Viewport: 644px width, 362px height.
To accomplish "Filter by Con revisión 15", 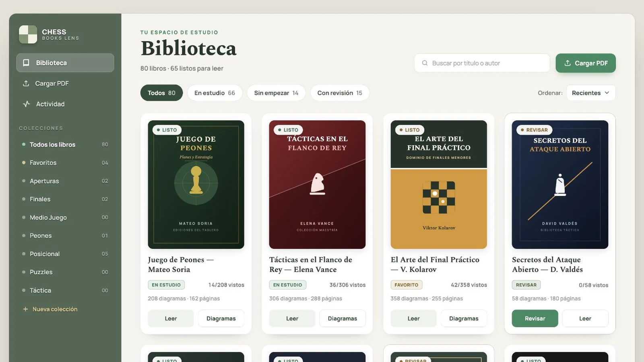I will tap(340, 93).
